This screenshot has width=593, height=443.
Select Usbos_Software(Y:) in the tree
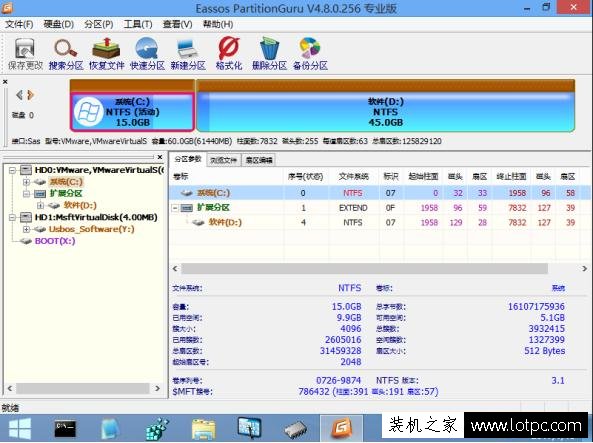point(92,229)
